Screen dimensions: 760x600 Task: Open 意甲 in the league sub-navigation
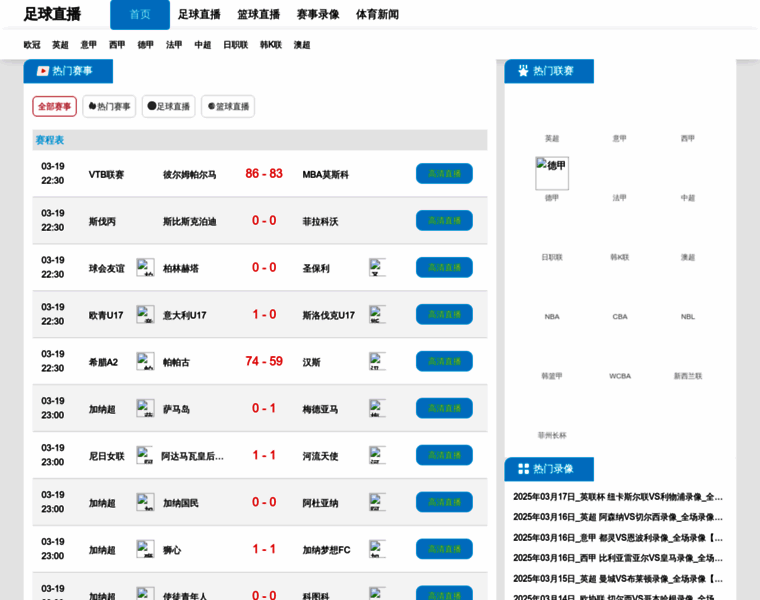tap(89, 45)
